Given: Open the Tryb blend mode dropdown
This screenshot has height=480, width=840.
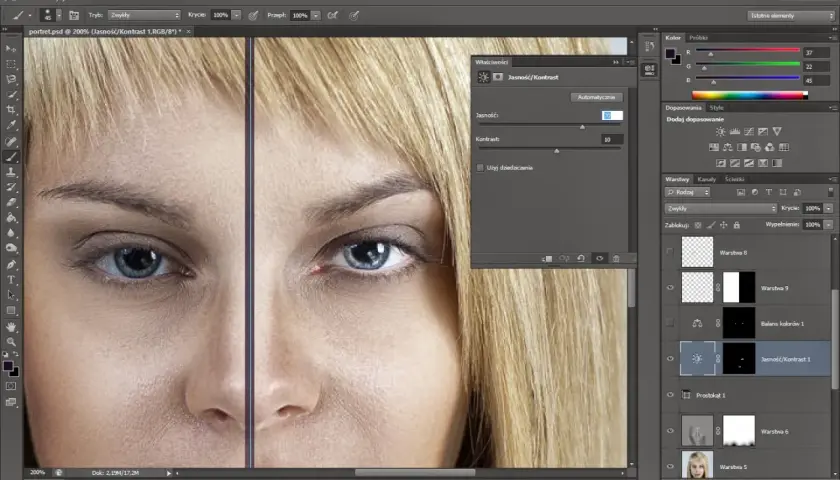Looking at the screenshot, I should (144, 15).
